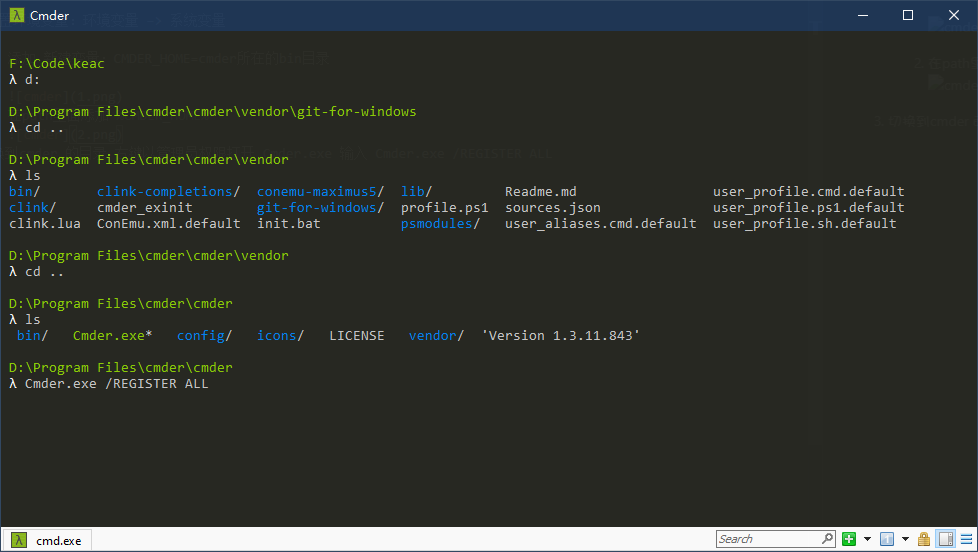The height and width of the screenshot is (552, 978).
Task: Click the empty tab bar area beside cmd.exe
Action: tap(400, 540)
